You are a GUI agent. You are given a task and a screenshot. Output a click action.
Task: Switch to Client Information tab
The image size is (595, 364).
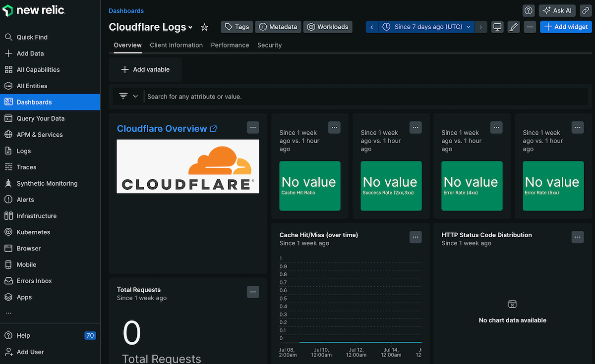click(x=176, y=45)
